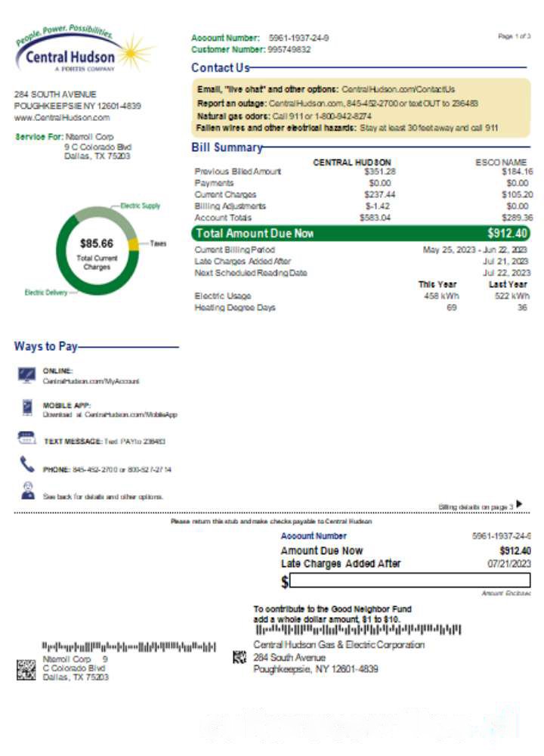Select the yellow Taxes segment of the donut chart
544x756 pixels.
(x=133, y=244)
